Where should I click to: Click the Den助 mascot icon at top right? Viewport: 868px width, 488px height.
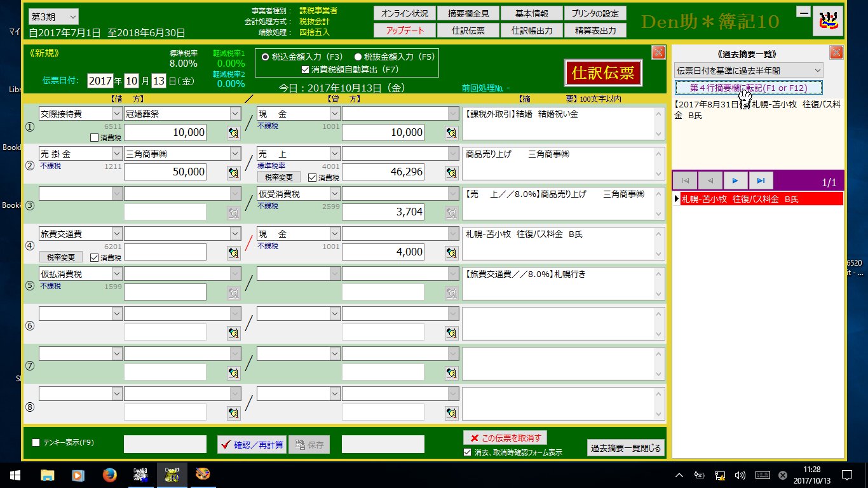point(828,22)
